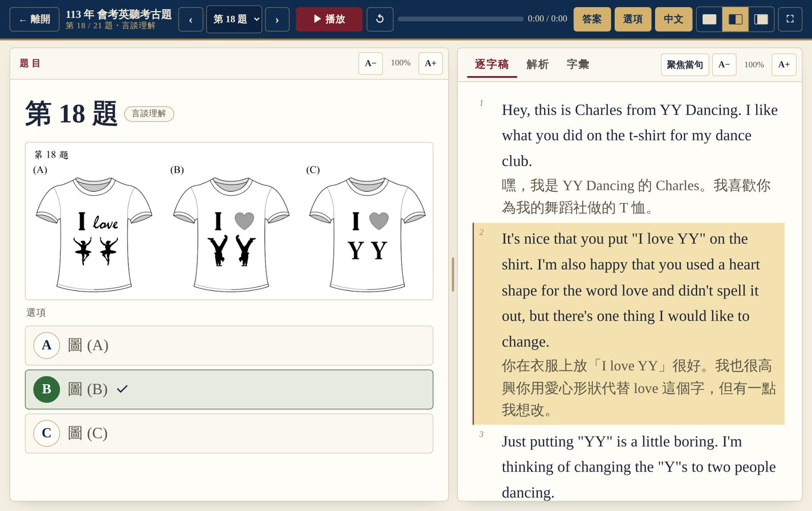Image resolution: width=812 pixels, height=511 pixels.
Task: Click the 離開 exit button
Action: pyautogui.click(x=35, y=19)
